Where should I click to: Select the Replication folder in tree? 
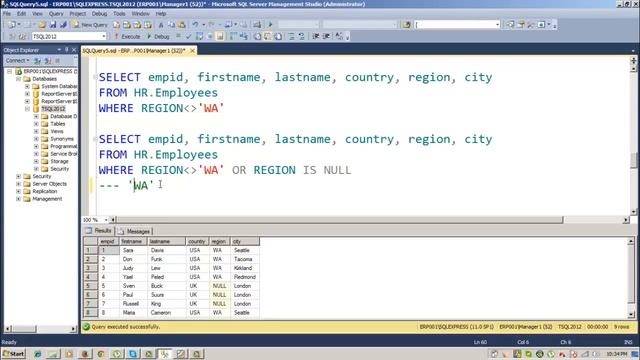coord(44,191)
